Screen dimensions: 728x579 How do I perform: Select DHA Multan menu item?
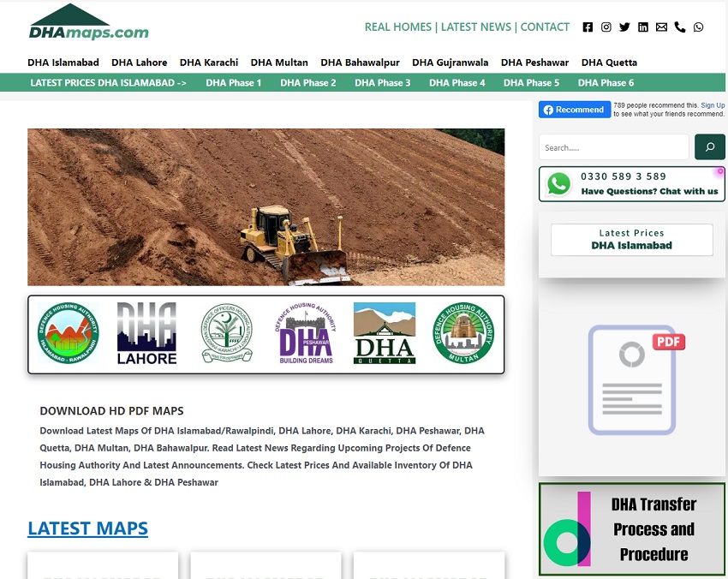279,63
